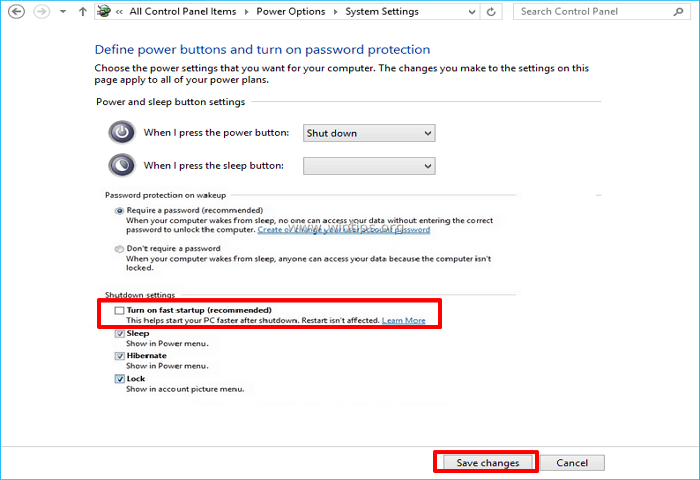Open the sleep button action dropdown

tap(369, 165)
